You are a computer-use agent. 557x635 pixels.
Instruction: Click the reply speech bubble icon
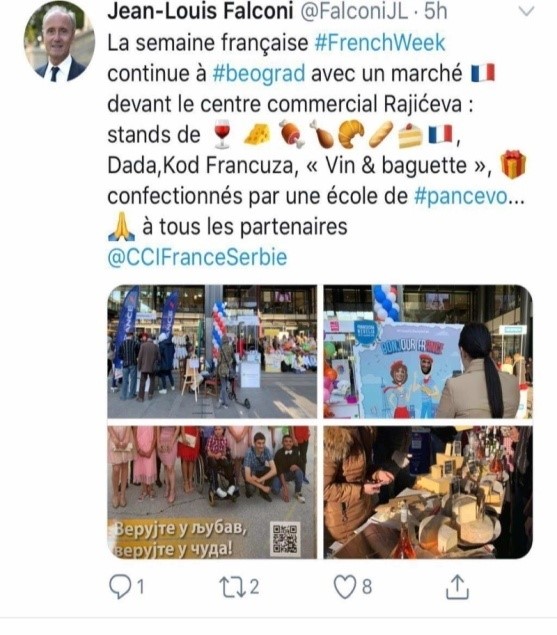tap(120, 587)
